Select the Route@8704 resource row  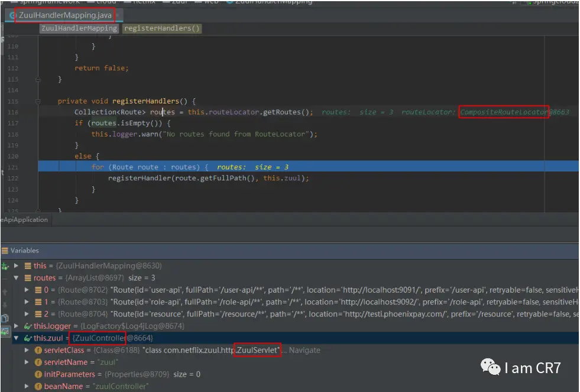295,315
